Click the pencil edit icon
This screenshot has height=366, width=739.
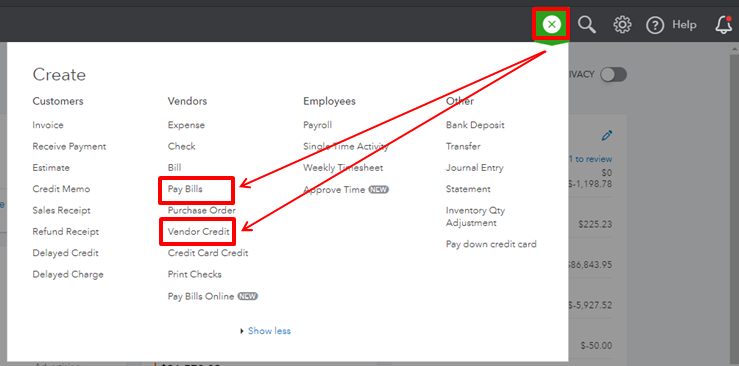click(x=607, y=136)
